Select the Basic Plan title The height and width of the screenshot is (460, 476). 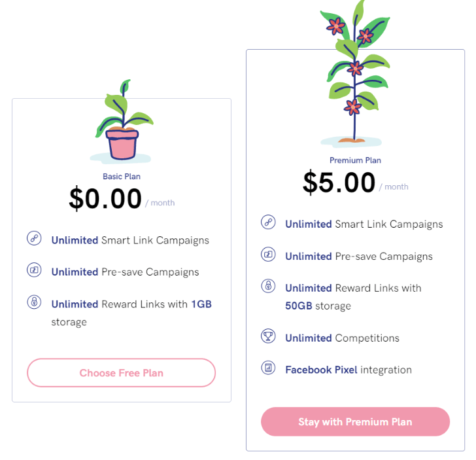tap(122, 176)
